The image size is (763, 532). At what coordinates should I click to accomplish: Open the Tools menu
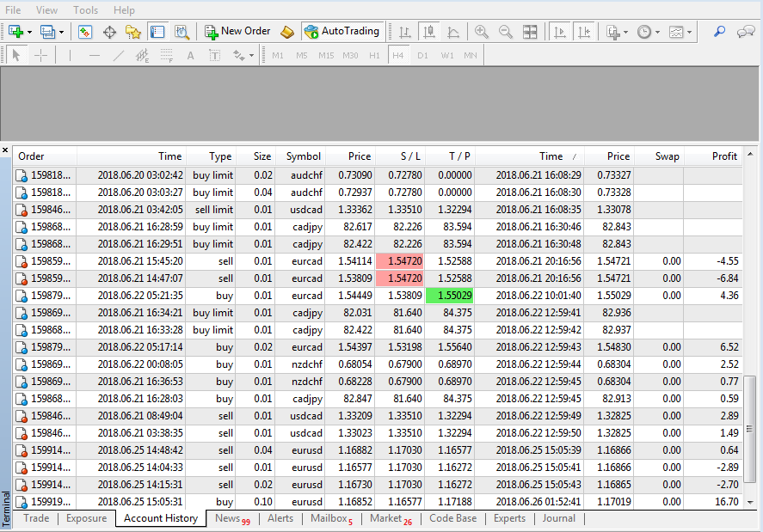click(86, 9)
